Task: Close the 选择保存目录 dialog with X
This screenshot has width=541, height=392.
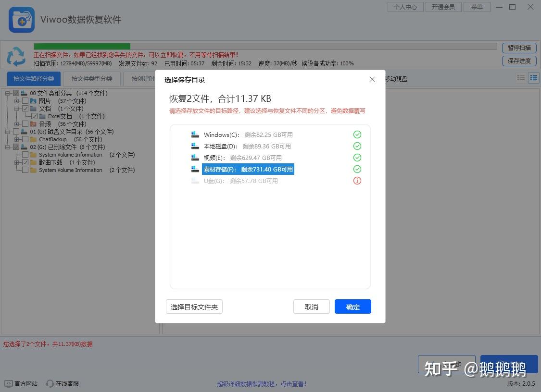Action: pyautogui.click(x=372, y=79)
